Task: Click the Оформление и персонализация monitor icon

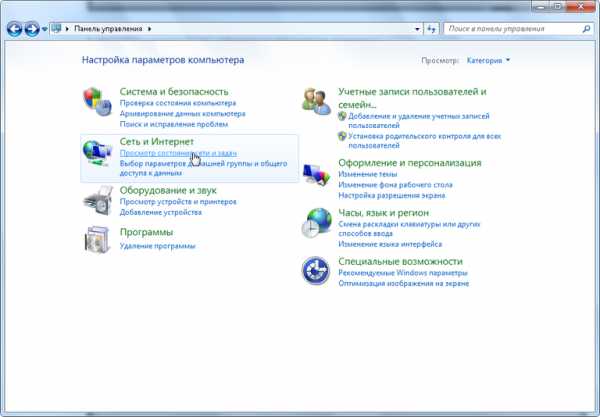Action: coord(316,175)
